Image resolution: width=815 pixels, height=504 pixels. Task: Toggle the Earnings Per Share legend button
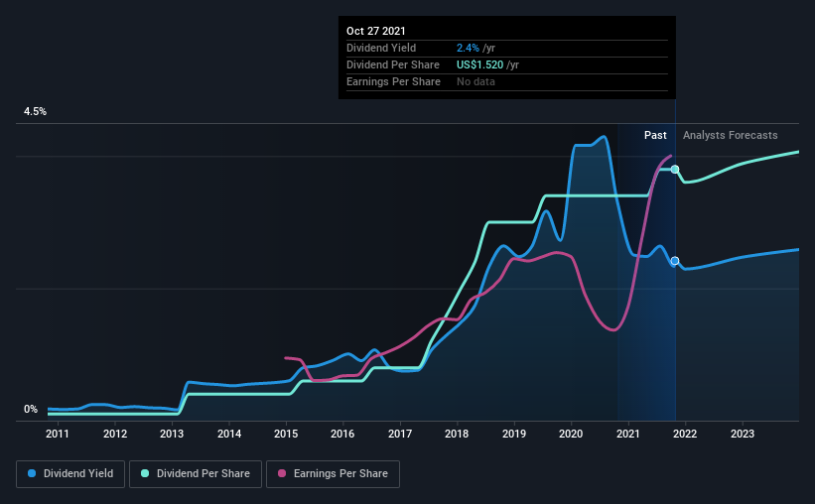(333, 474)
